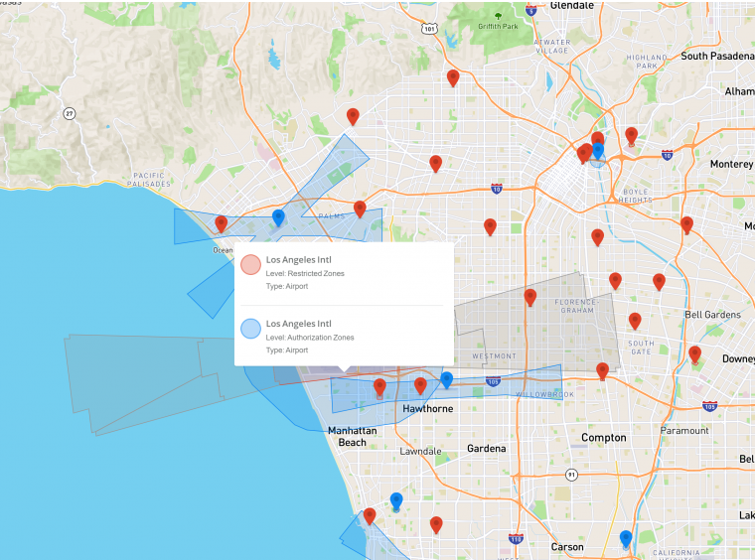Image resolution: width=755 pixels, height=560 pixels.
Task: Click the Paramount city label
Action: pyautogui.click(x=684, y=431)
